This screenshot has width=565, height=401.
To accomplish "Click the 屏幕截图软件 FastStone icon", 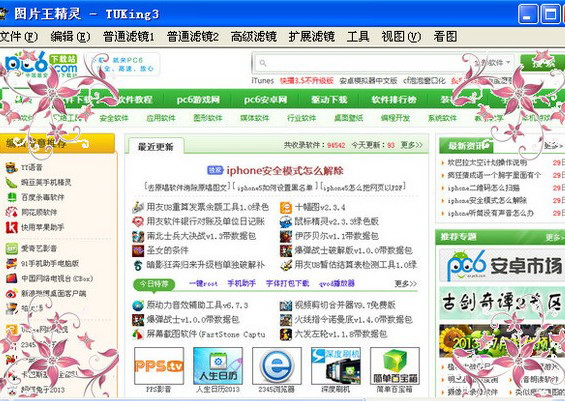I will (x=138, y=334).
